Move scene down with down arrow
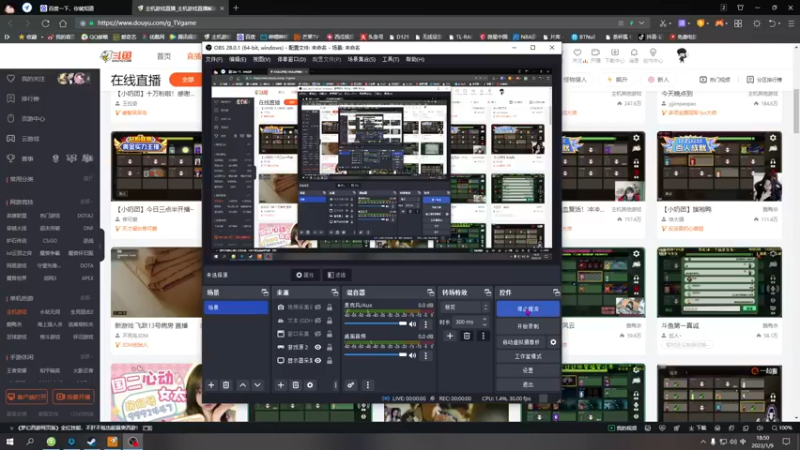Image resolution: width=800 pixels, height=450 pixels. click(x=258, y=385)
